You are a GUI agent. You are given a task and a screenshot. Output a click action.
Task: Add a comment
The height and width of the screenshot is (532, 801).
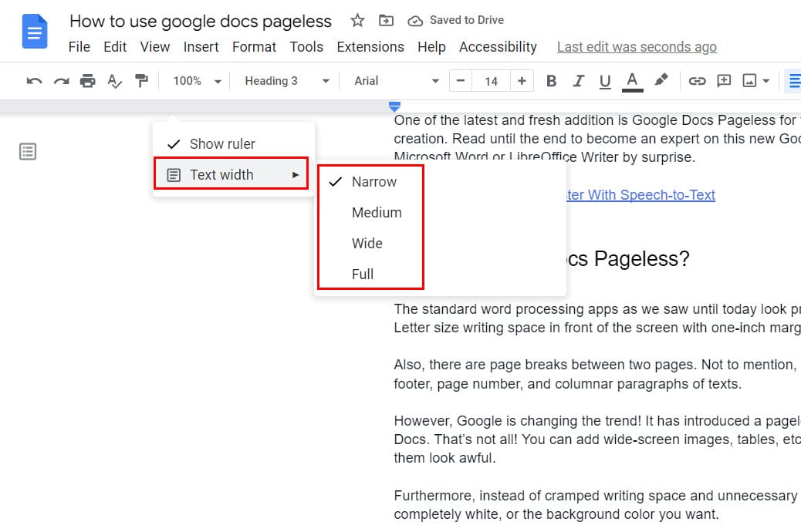724,80
